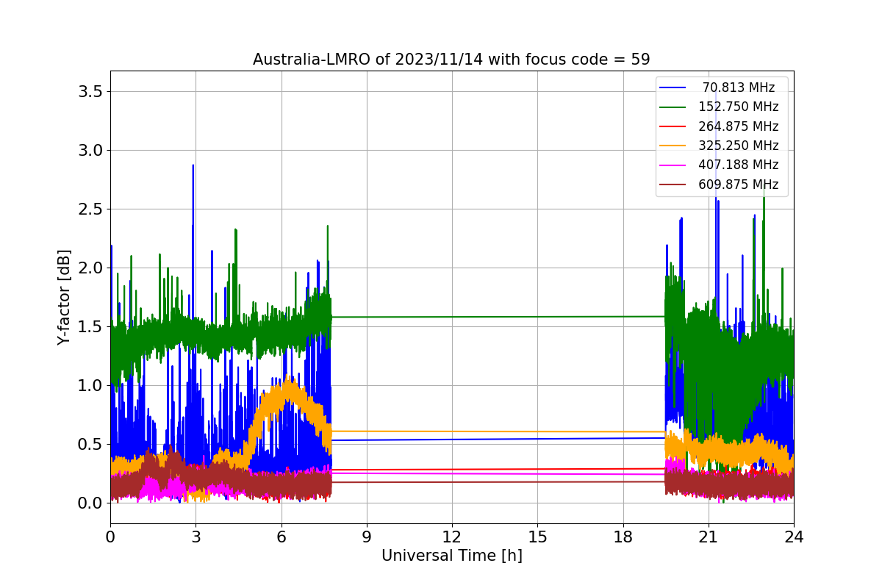The image size is (882, 588).
Task: Click the flat blue line at 15 h
Action: tap(537, 439)
